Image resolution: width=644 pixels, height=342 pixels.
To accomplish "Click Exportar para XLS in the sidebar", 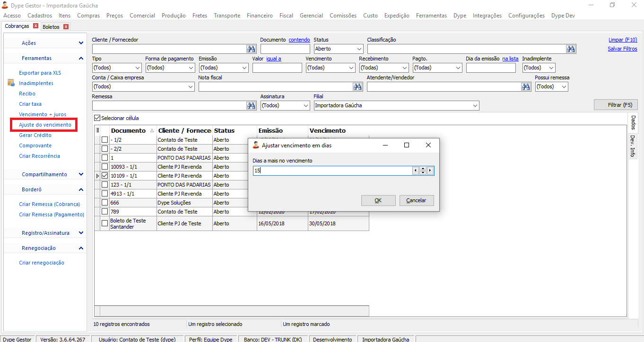I will 40,73.
